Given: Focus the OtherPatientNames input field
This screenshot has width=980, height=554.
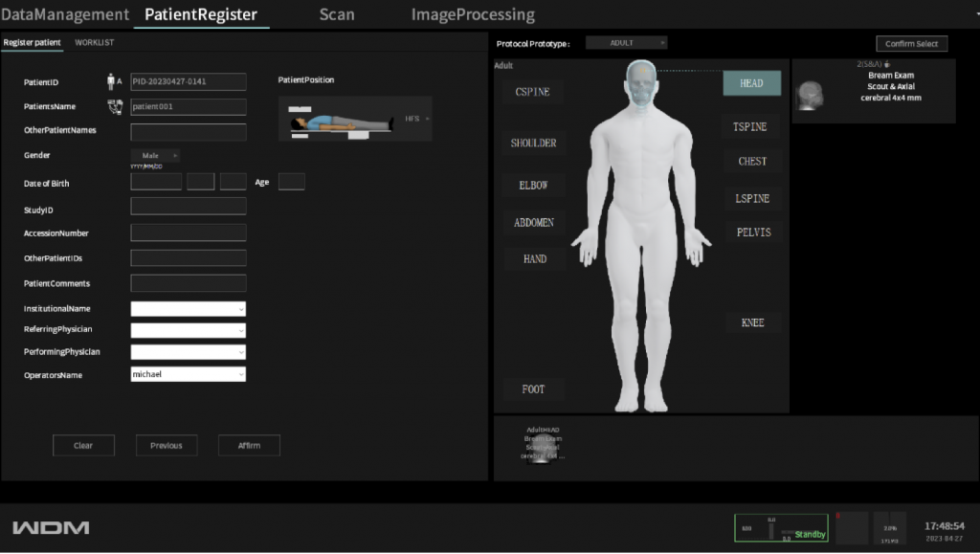Looking at the screenshot, I should click(189, 132).
